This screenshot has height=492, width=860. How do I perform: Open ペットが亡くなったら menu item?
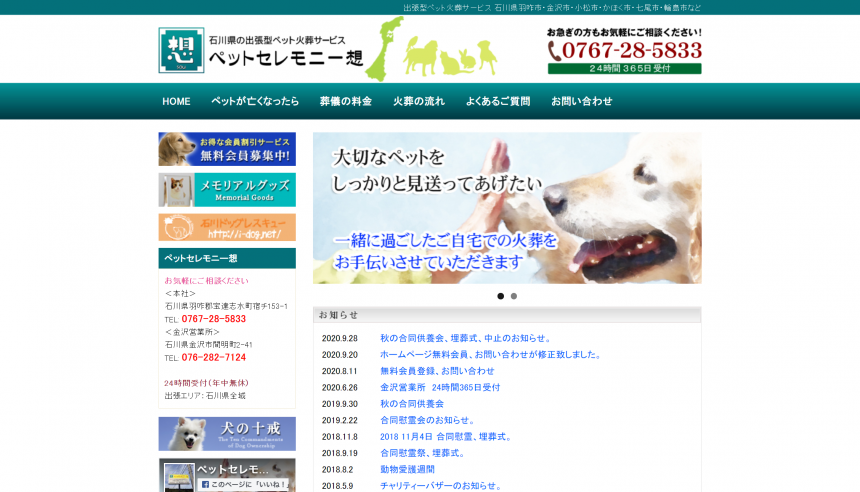coord(255,101)
